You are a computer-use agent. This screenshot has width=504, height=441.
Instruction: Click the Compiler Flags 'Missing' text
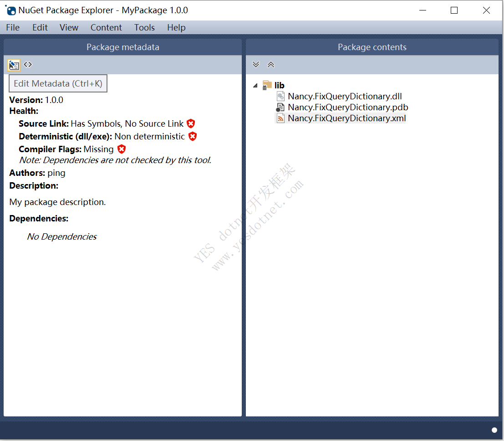(x=98, y=149)
